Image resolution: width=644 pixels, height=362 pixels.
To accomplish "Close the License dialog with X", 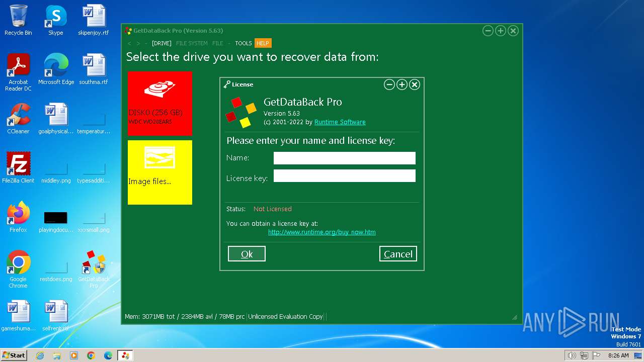I will 415,84.
